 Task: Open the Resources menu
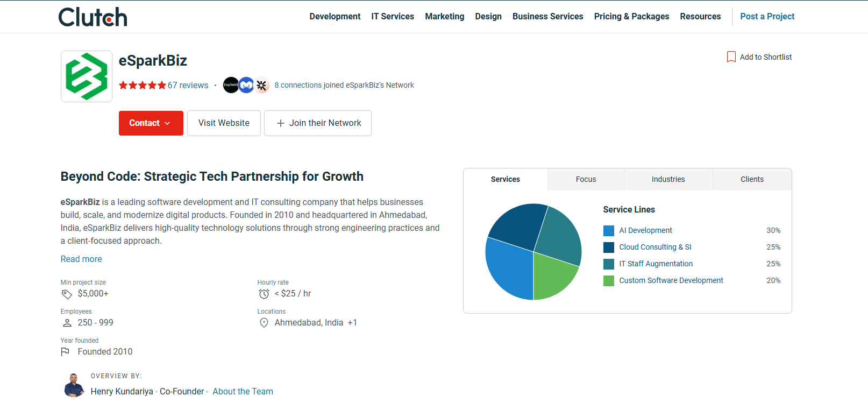coord(700,17)
